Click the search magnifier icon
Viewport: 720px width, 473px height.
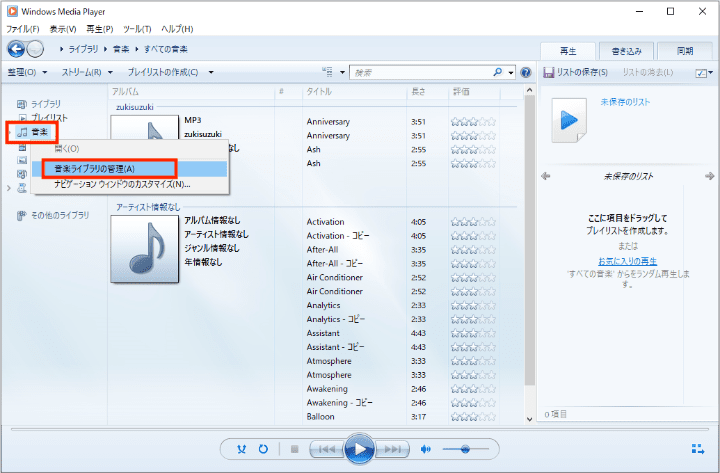pyautogui.click(x=498, y=72)
